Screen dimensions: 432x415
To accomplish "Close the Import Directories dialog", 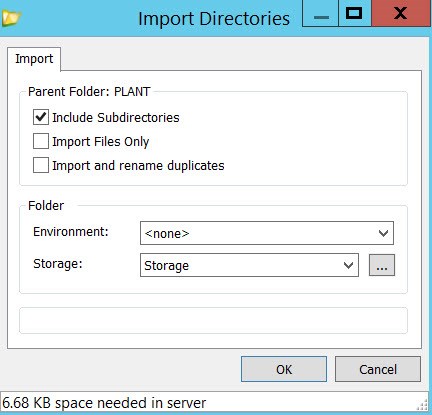I will pos(401,13).
